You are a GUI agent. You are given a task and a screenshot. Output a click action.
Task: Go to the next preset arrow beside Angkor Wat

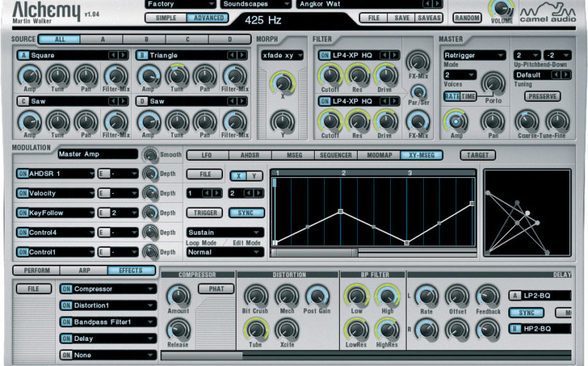(437, 4)
